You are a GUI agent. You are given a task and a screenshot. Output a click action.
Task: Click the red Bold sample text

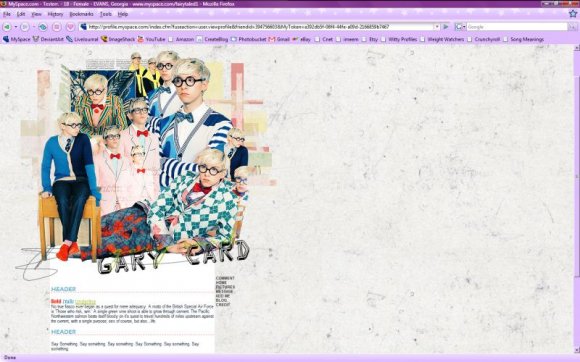coord(56,302)
